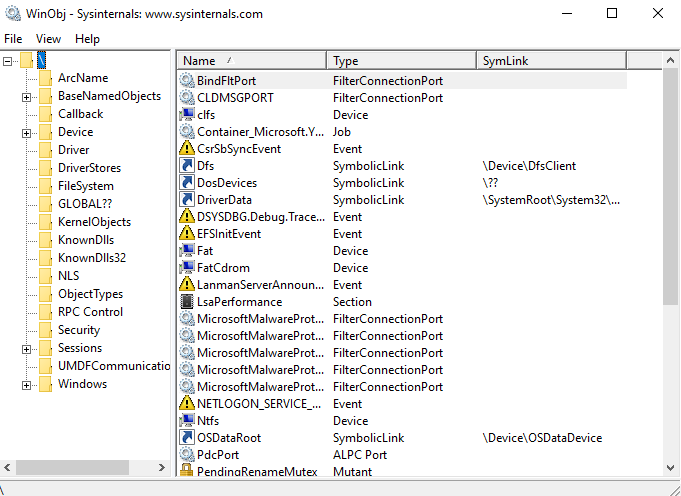
Task: Expand the Sessions tree node
Action: click(26, 349)
